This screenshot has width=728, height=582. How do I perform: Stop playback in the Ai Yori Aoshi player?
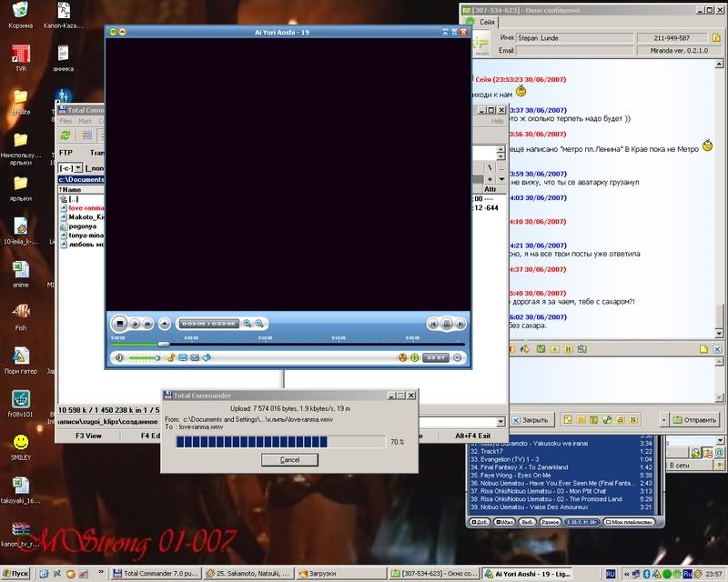point(119,324)
